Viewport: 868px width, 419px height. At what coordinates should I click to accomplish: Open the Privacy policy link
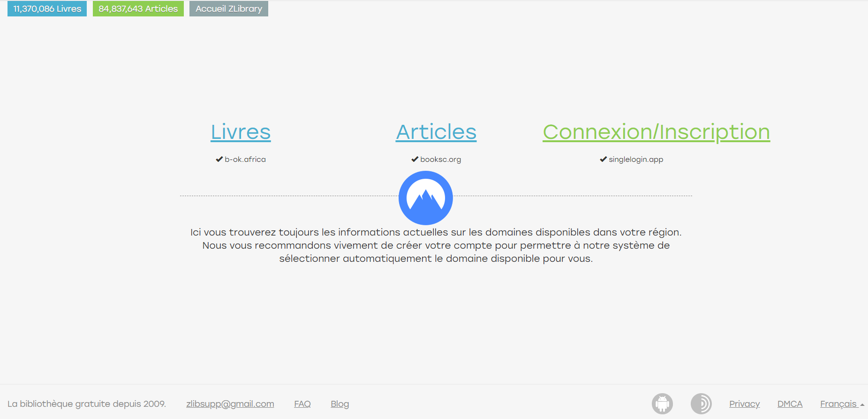tap(744, 404)
